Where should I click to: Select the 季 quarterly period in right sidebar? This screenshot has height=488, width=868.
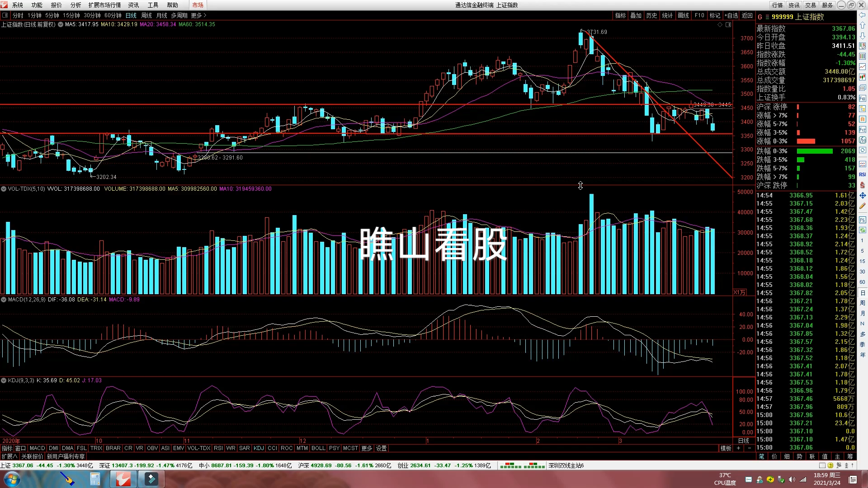pos(862,344)
